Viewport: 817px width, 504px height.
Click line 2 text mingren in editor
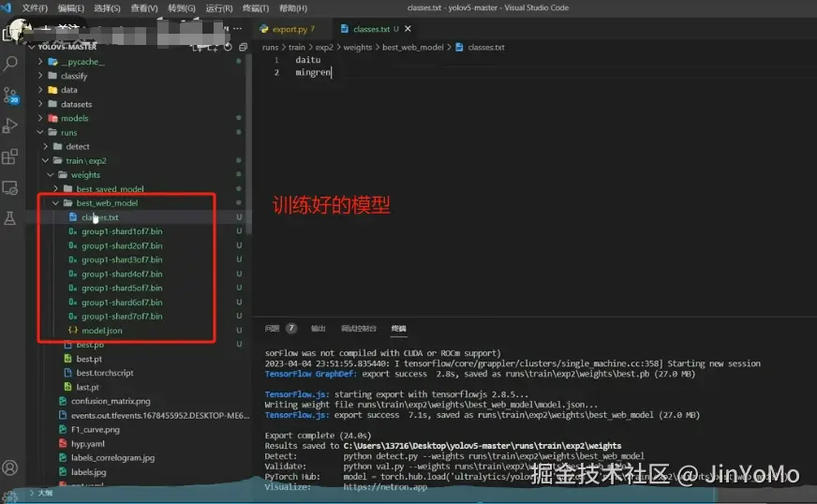coord(313,72)
